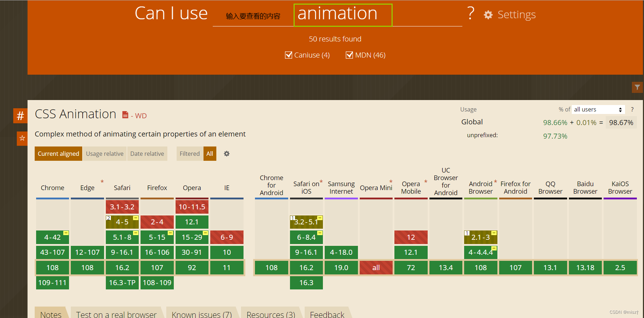Select Chrome 109-111 support cell
The height and width of the screenshot is (318, 644).
(53, 283)
